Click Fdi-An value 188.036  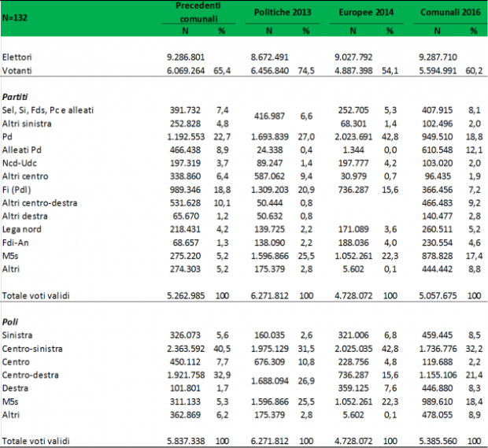click(353, 243)
